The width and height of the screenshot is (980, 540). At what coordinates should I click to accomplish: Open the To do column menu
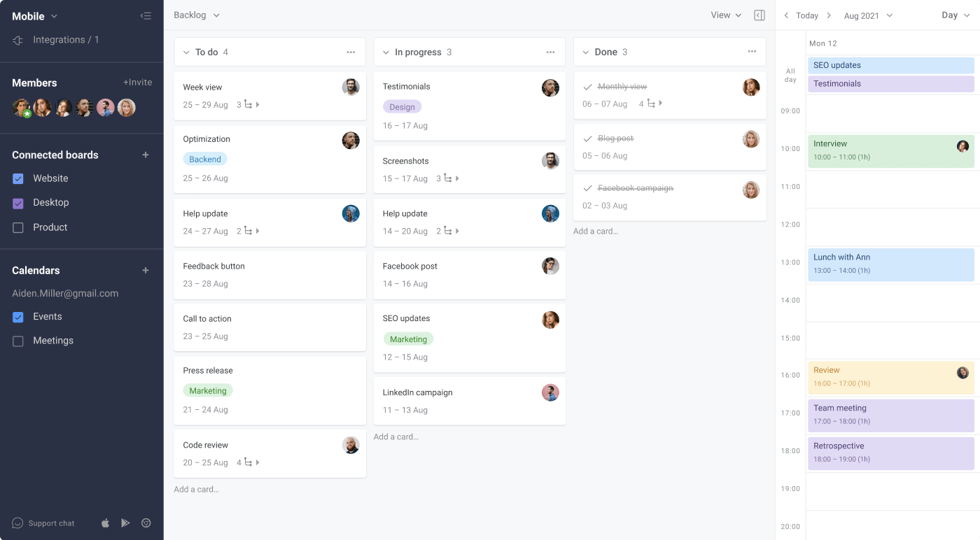point(351,51)
